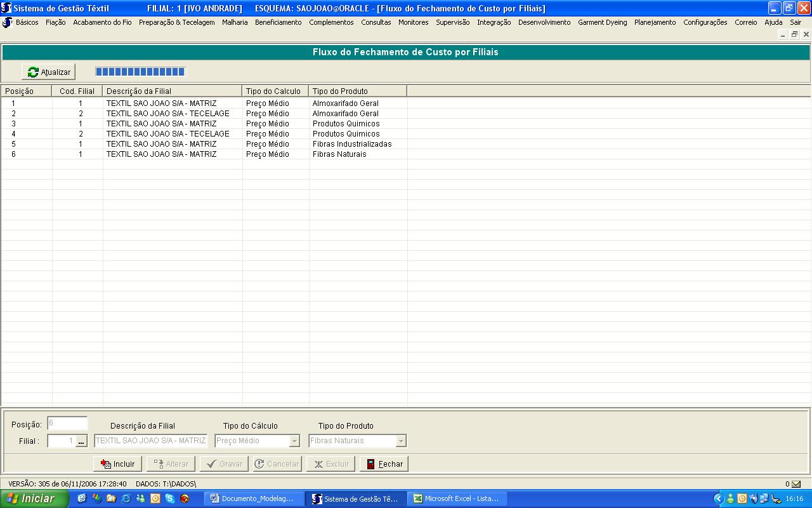Click the Posição input field
Image resolution: width=812 pixels, height=508 pixels.
click(67, 424)
